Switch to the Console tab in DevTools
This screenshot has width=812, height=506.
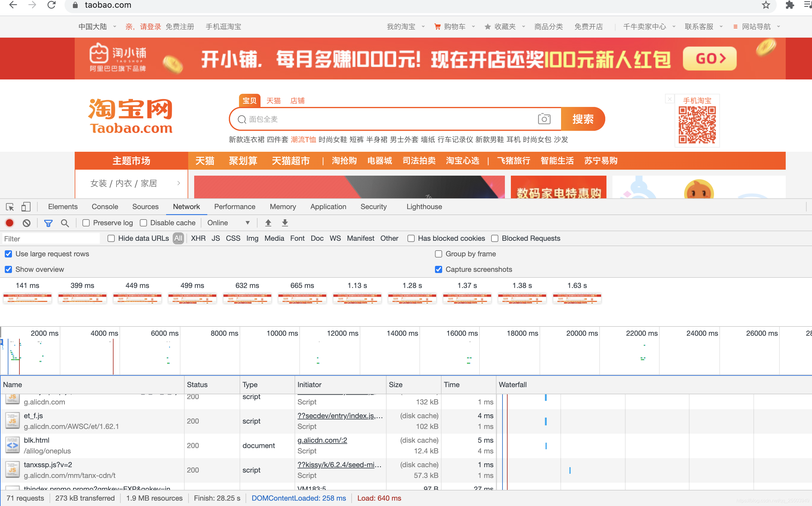104,207
